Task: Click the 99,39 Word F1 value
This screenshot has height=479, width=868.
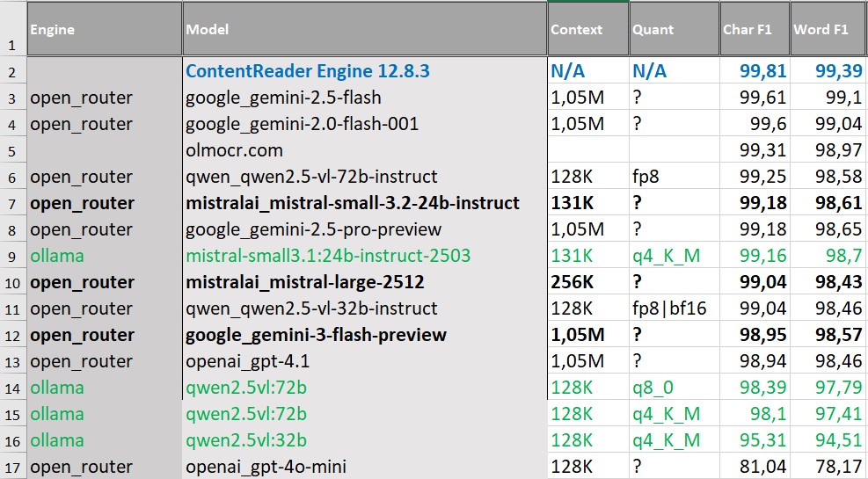Action: (838, 71)
